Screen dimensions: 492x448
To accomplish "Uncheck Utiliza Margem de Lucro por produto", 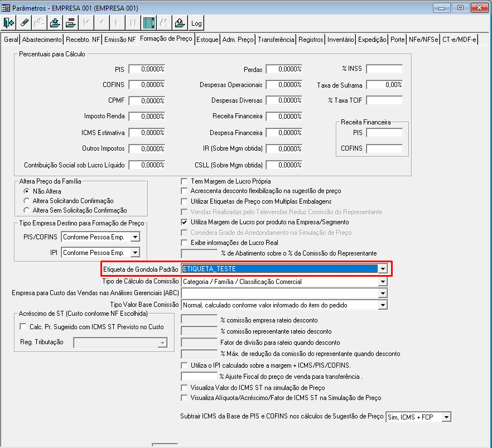I will [x=184, y=222].
